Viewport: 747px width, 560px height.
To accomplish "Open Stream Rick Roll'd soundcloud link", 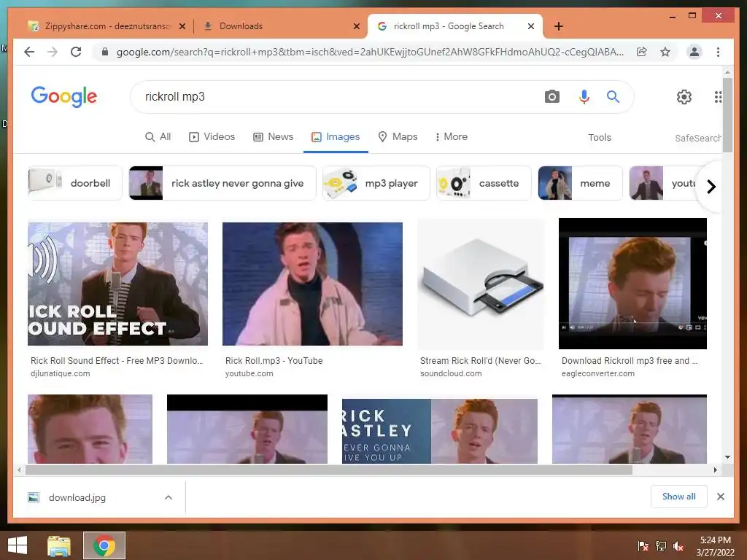I will (x=480, y=361).
